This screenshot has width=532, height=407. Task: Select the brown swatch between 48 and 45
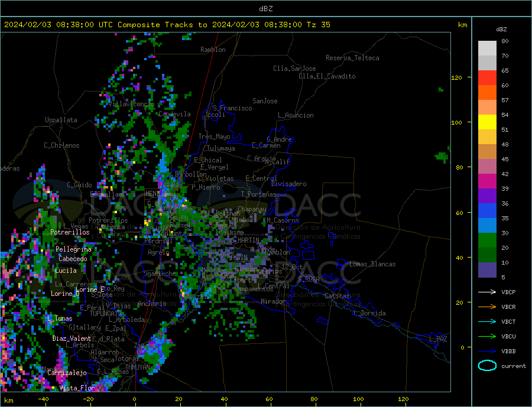(x=487, y=152)
